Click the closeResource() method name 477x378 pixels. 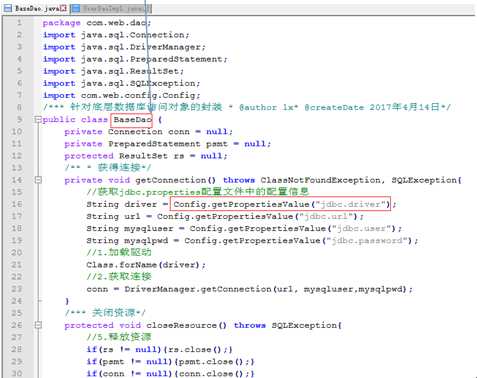186,325
